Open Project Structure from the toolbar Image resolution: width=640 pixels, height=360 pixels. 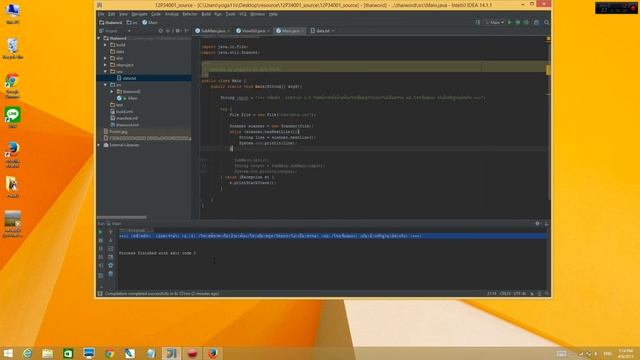click(536, 22)
